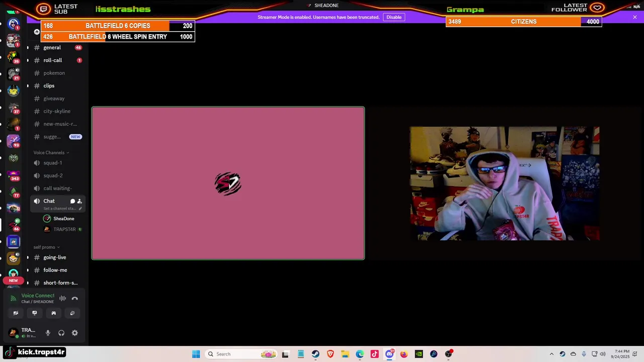Click the Windows taskbar Search box
644x362 pixels.
(x=242, y=354)
